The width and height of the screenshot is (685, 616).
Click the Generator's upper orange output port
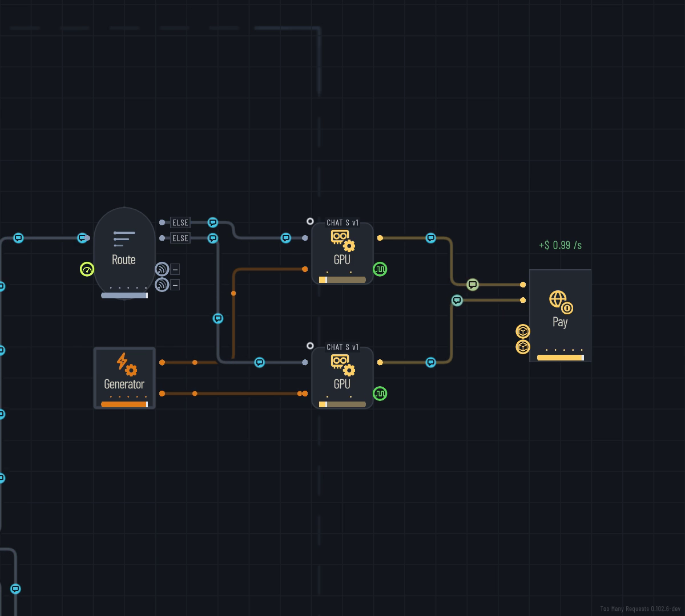(x=162, y=362)
